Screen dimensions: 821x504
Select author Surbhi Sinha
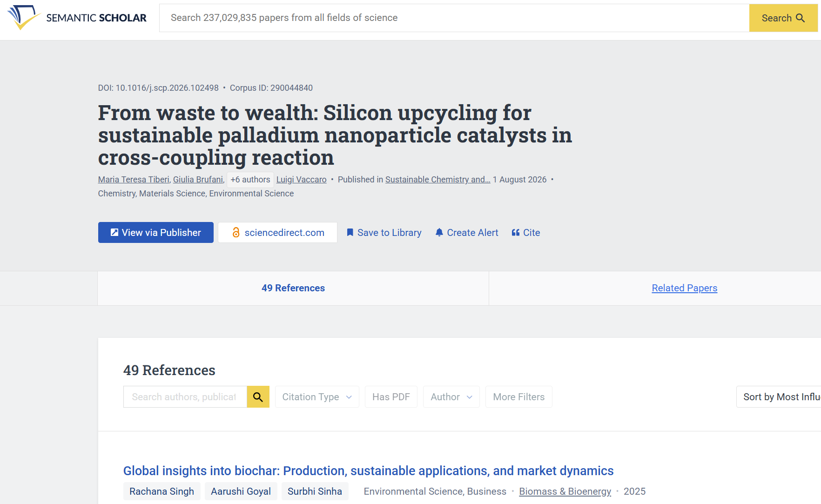[x=315, y=491]
